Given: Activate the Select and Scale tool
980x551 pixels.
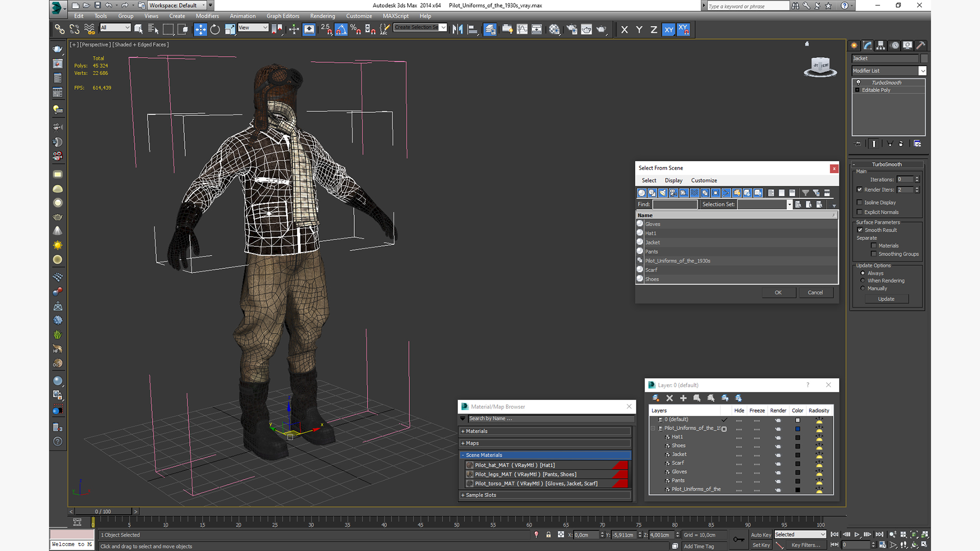Looking at the screenshot, I should tap(230, 30).
